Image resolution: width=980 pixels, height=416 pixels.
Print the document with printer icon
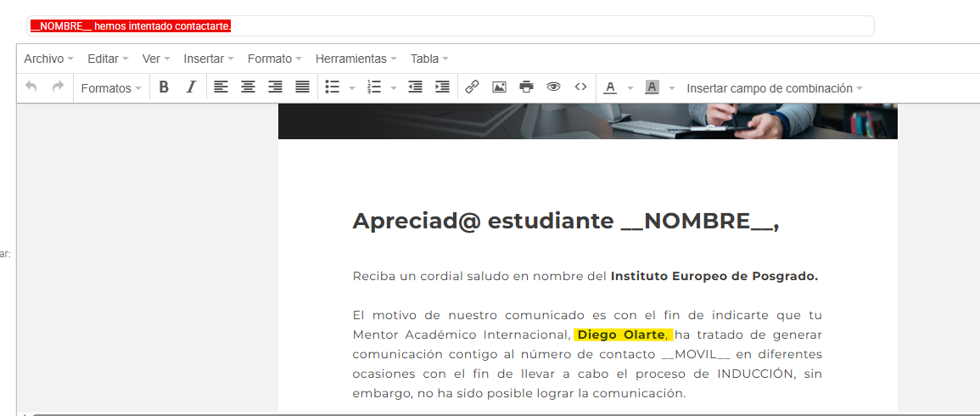(x=526, y=87)
